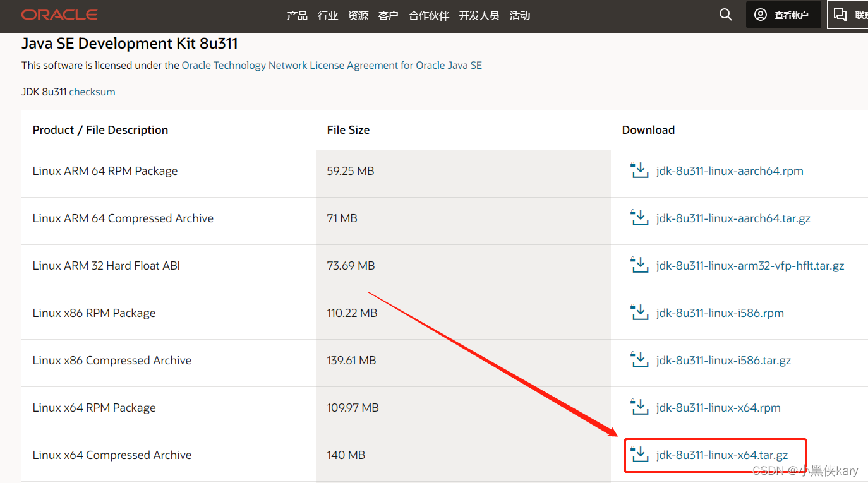Screen dimensions: 868x483
Task: Download jdk-8u311-linux-x64.rpm link
Action: 718,408
